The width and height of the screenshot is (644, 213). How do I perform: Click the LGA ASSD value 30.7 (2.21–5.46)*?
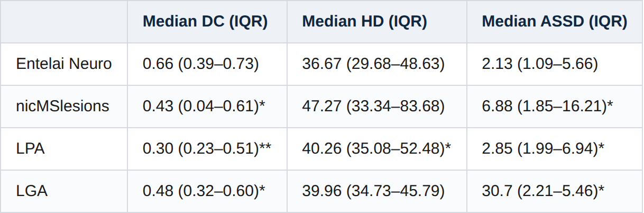click(543, 191)
